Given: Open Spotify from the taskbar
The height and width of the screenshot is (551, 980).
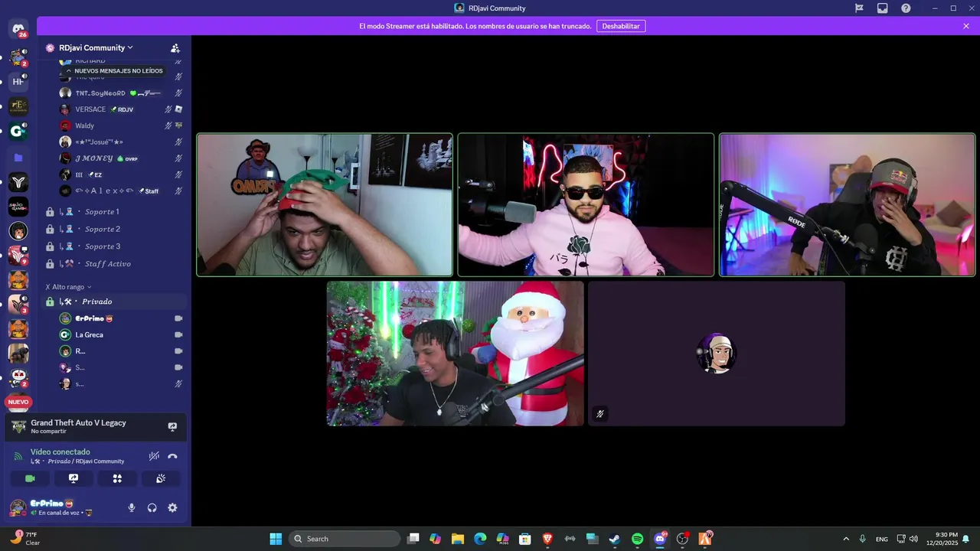Looking at the screenshot, I should click(637, 539).
